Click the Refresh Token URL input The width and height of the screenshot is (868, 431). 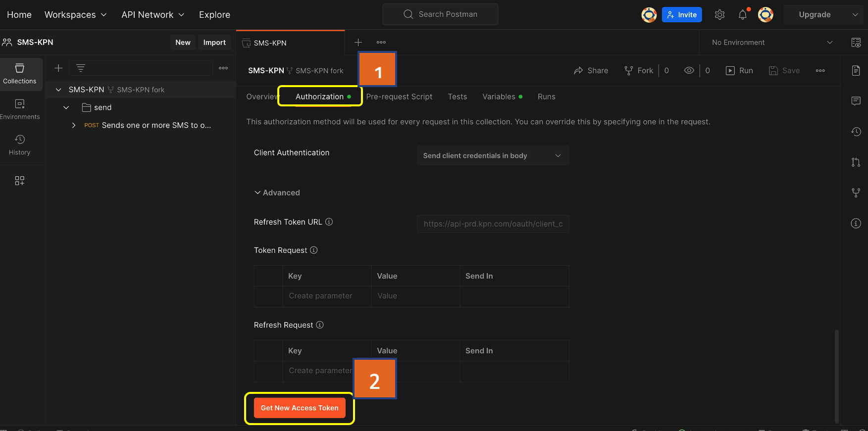coord(493,224)
